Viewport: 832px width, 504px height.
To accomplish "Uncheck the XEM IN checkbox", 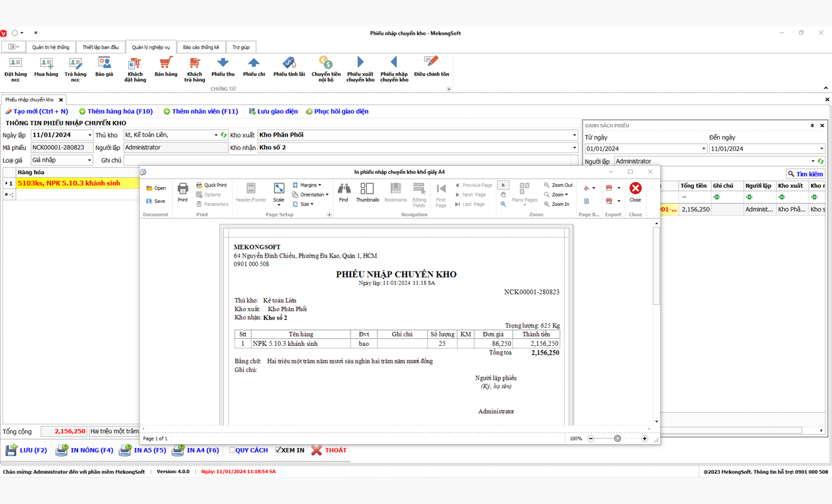I will (279, 450).
